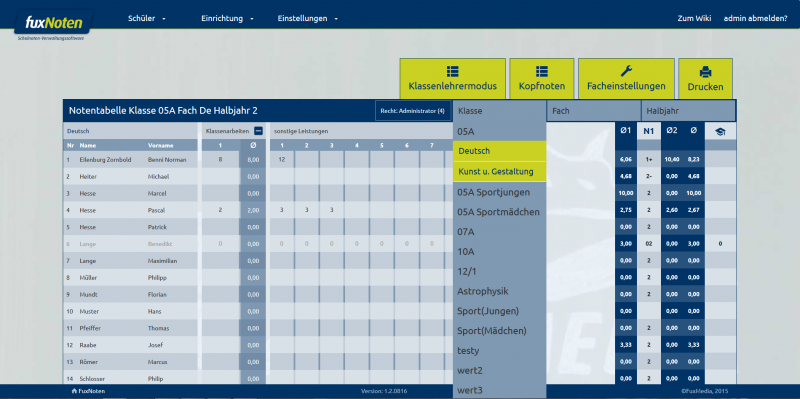Click Ø1 value 6,06
Viewport: 800px width, 399px height.
626,160
